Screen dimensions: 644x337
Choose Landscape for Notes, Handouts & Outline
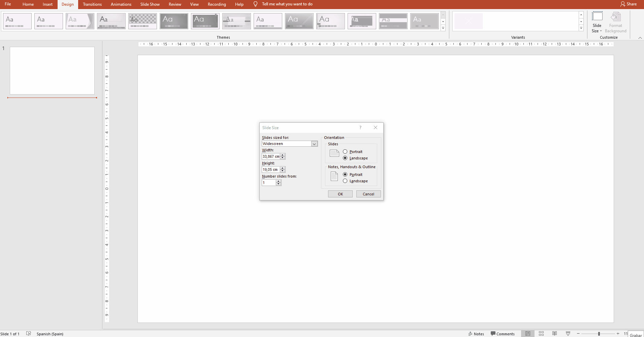point(345,181)
